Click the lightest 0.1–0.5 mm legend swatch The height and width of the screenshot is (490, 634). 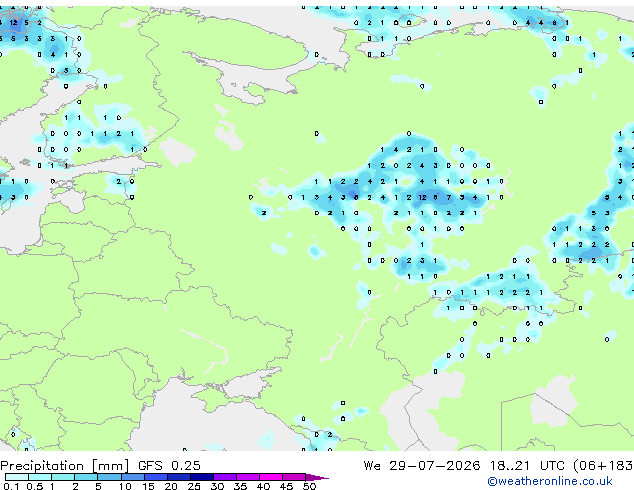[x=17, y=477]
